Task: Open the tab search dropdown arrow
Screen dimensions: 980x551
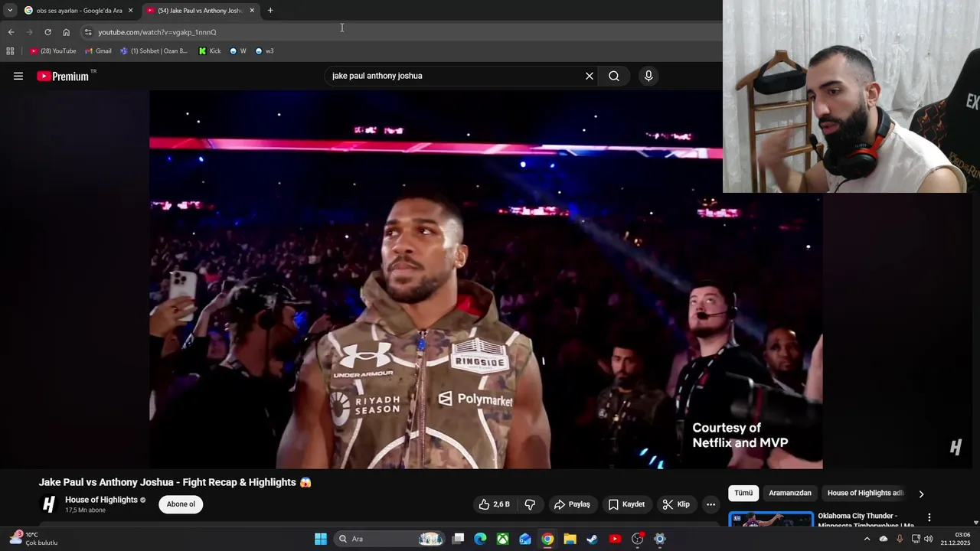Action: point(9,11)
